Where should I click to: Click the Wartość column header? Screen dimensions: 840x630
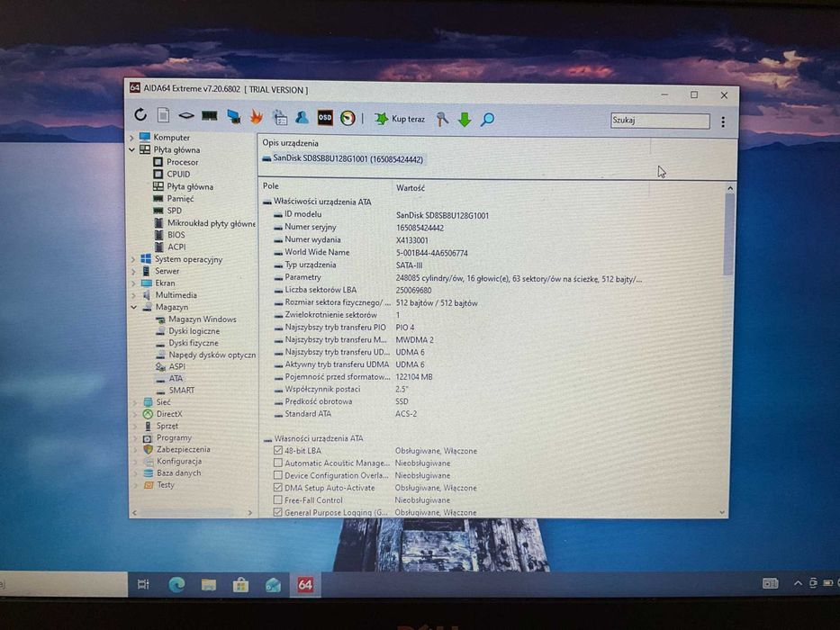pos(411,188)
